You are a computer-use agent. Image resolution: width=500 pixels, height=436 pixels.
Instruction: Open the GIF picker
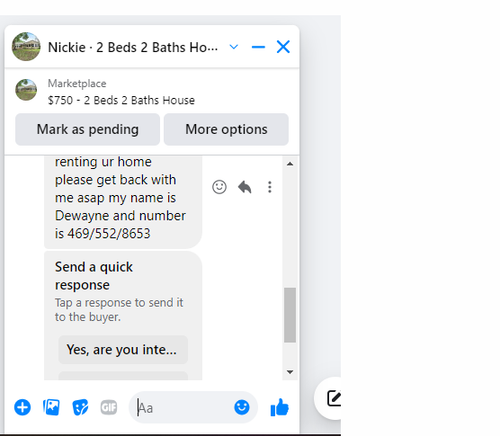[x=109, y=407]
